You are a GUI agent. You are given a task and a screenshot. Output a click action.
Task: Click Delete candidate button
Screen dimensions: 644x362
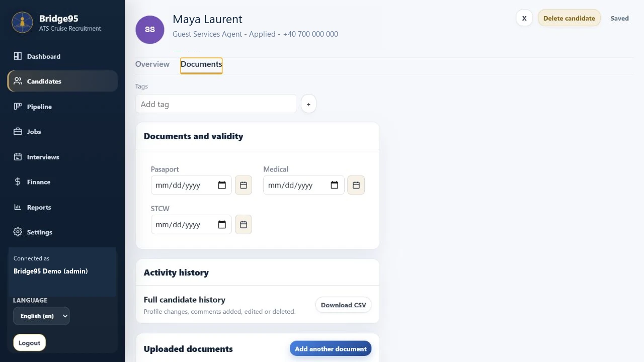pos(569,18)
